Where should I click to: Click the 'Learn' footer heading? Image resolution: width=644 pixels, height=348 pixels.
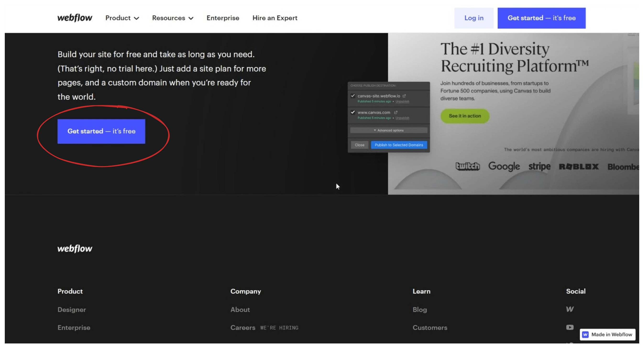pyautogui.click(x=422, y=291)
